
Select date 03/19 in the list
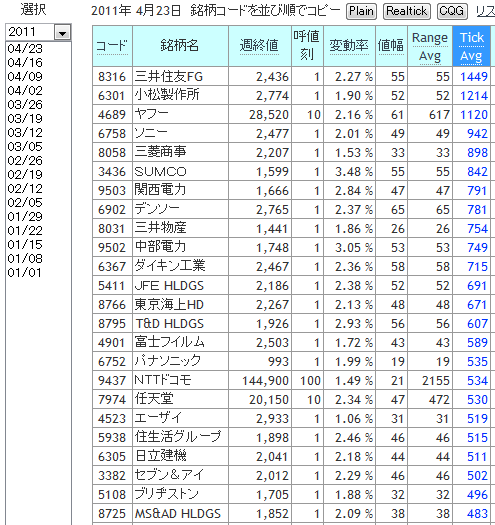25,119
